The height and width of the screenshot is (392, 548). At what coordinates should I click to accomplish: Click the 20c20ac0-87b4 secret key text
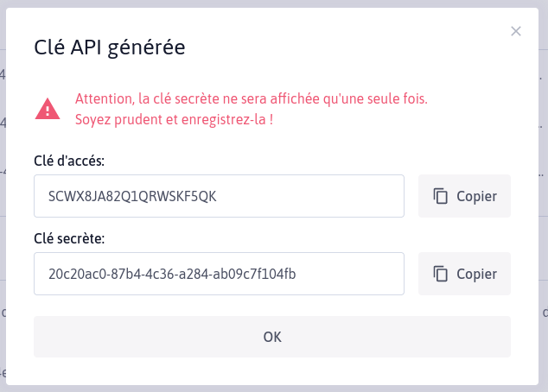172,274
